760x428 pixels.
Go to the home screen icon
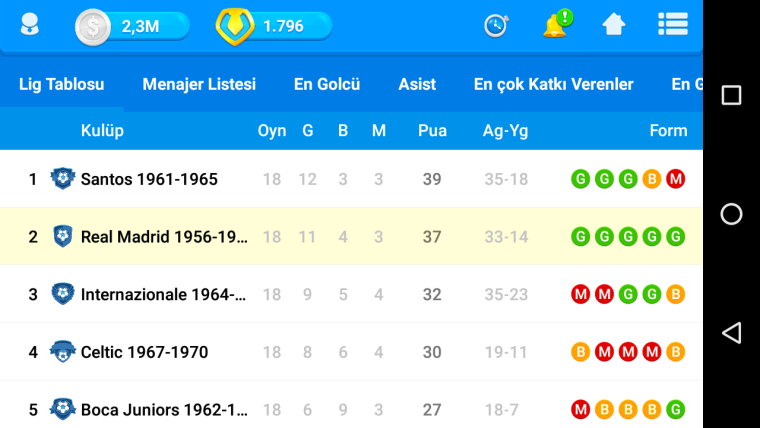[x=614, y=24]
